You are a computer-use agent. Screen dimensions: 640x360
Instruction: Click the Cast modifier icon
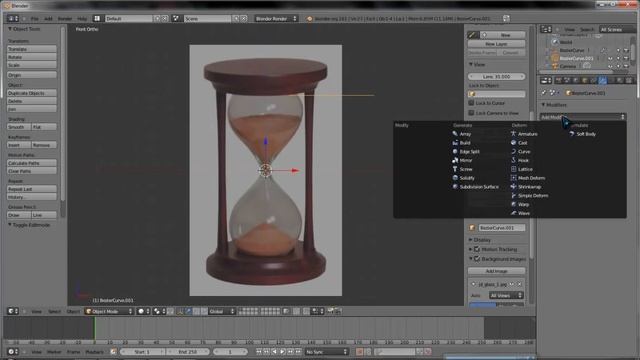point(513,143)
